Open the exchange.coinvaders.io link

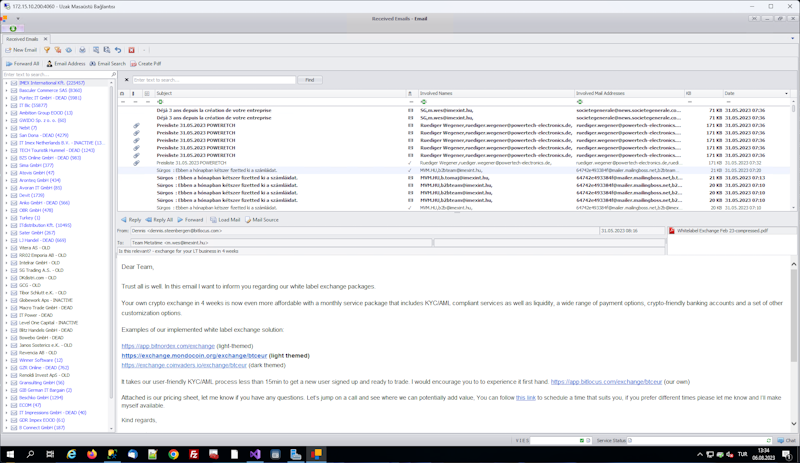(184, 365)
